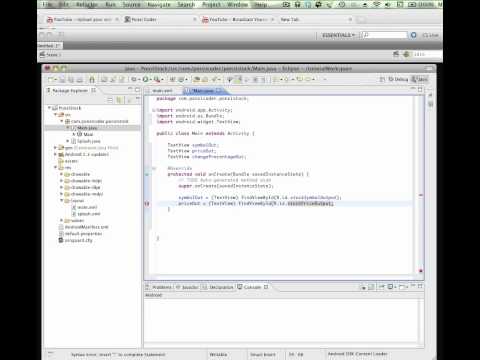Click the Debug bug icon in Eclipse toolbar

[x=134, y=79]
